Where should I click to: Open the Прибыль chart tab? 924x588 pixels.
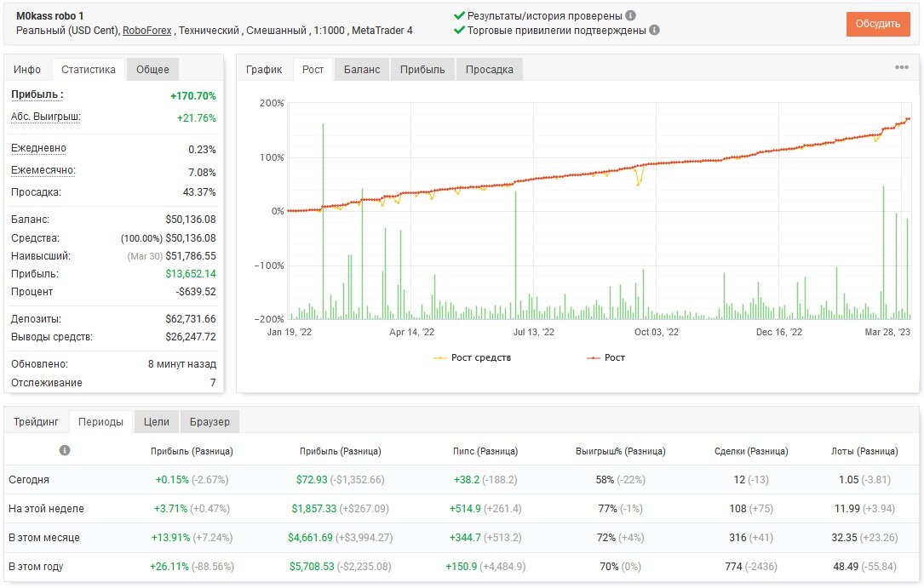(422, 70)
